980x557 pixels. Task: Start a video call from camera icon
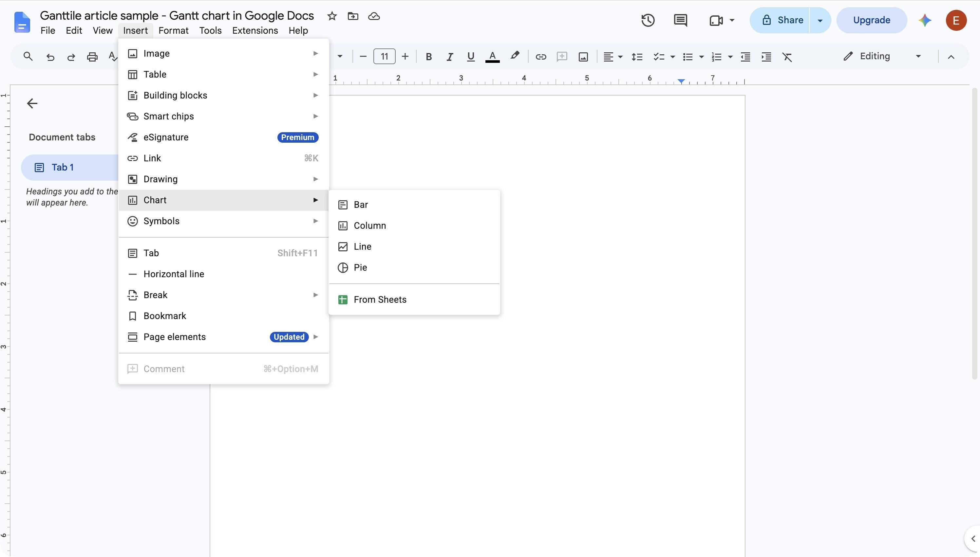pos(716,20)
